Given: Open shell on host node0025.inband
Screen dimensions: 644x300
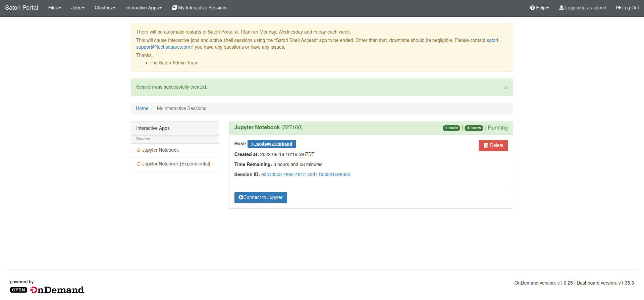Looking at the screenshot, I should click(x=272, y=144).
